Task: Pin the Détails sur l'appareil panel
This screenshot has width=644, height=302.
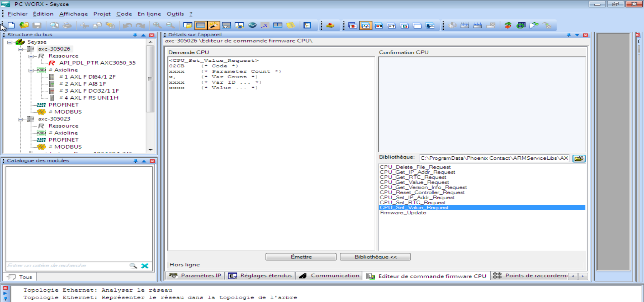Action: pos(569,35)
